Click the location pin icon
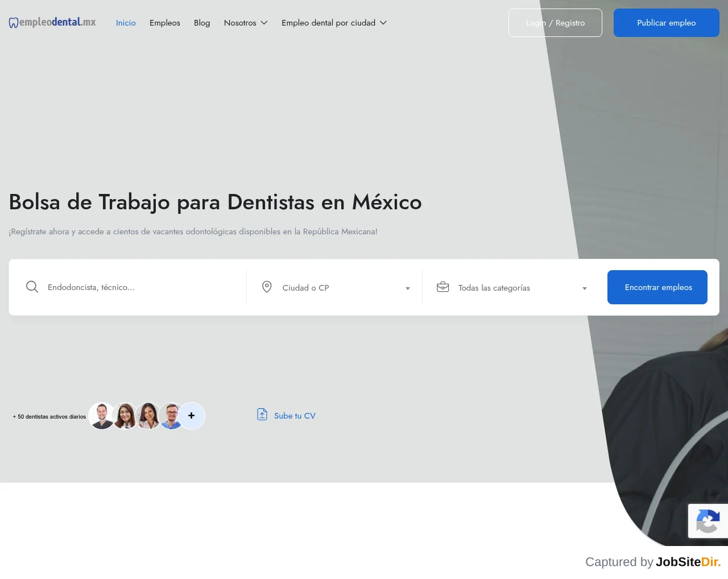Screen dimensions: 728x579 (267, 287)
